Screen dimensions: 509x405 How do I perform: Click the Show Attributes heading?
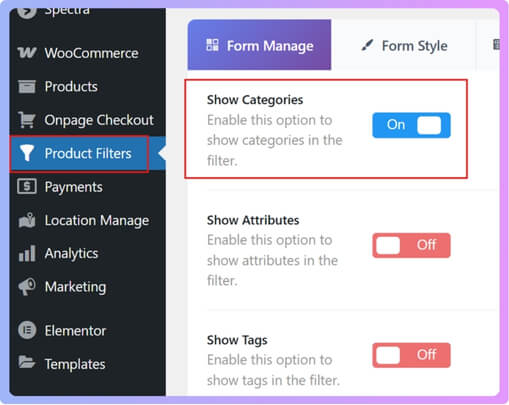(253, 220)
